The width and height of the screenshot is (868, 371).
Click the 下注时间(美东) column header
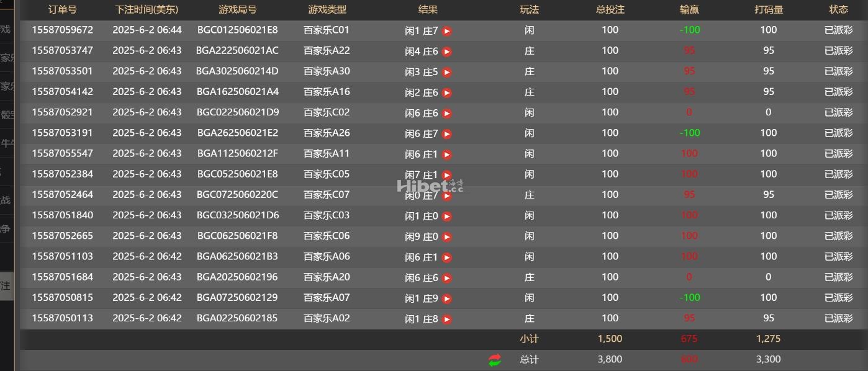click(x=147, y=9)
